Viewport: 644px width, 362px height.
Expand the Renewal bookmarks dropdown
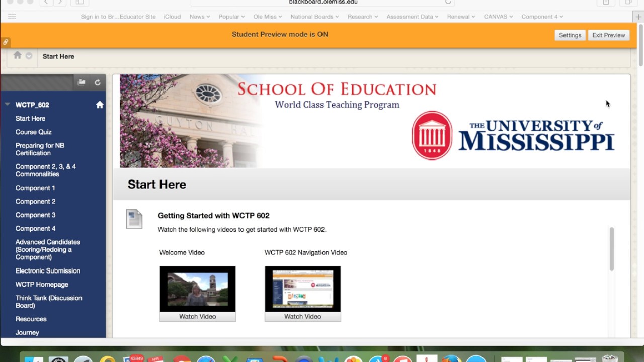click(461, 17)
